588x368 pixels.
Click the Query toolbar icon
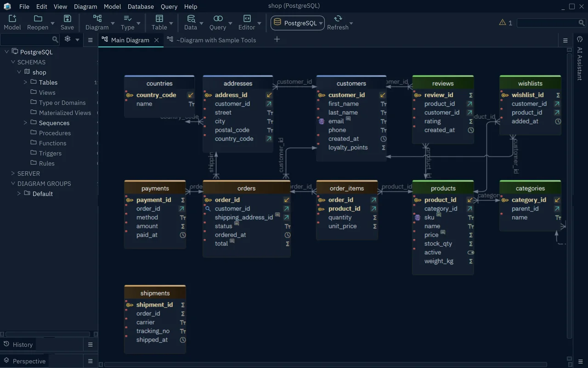click(x=218, y=18)
